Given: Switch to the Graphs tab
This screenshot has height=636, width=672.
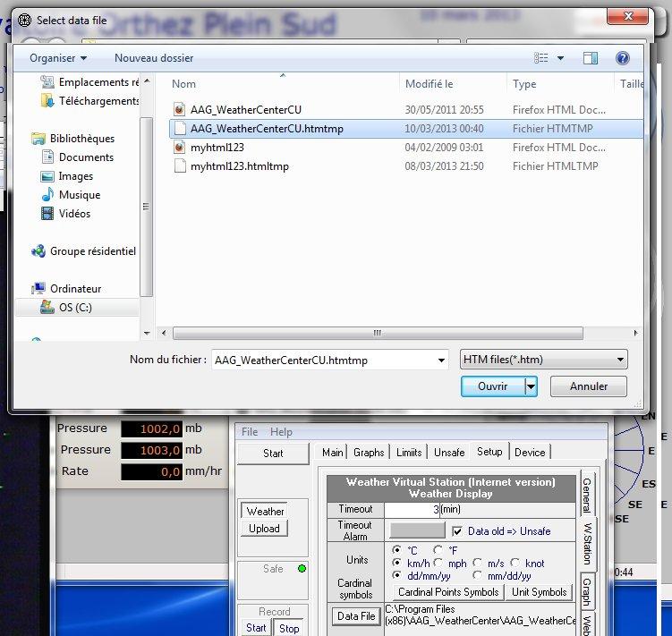Looking at the screenshot, I should [369, 453].
